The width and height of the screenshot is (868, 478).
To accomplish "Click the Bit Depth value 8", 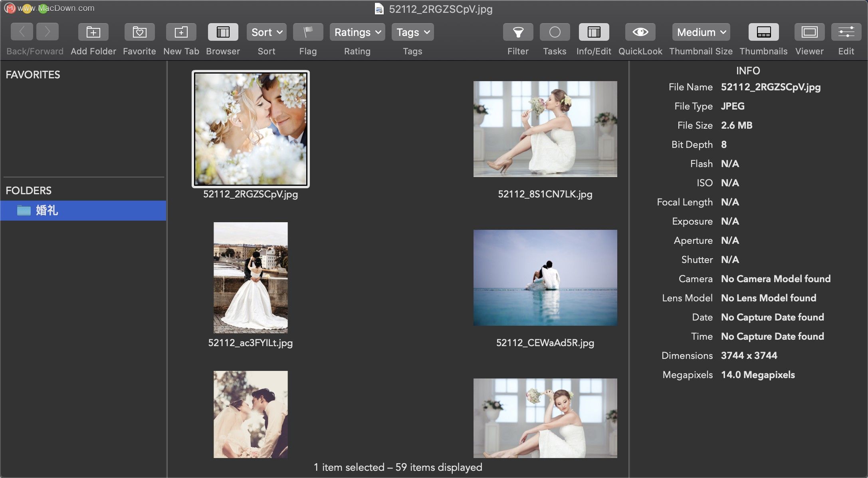I will click(724, 145).
